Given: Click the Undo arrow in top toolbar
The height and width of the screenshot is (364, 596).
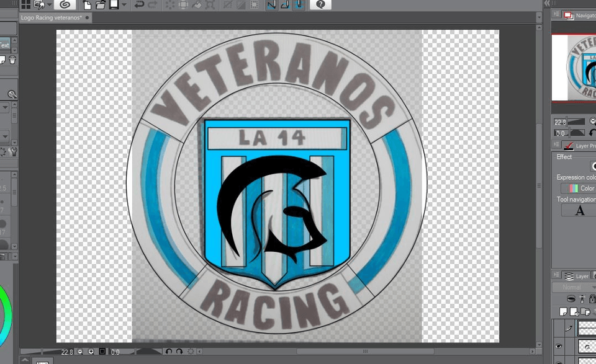Looking at the screenshot, I should (139, 4).
